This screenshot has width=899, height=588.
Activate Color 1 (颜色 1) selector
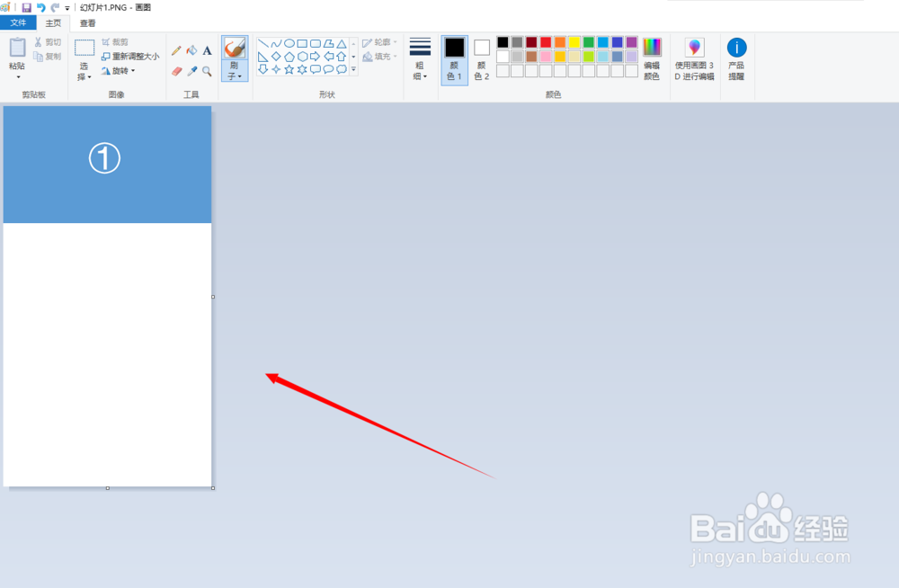click(455, 60)
